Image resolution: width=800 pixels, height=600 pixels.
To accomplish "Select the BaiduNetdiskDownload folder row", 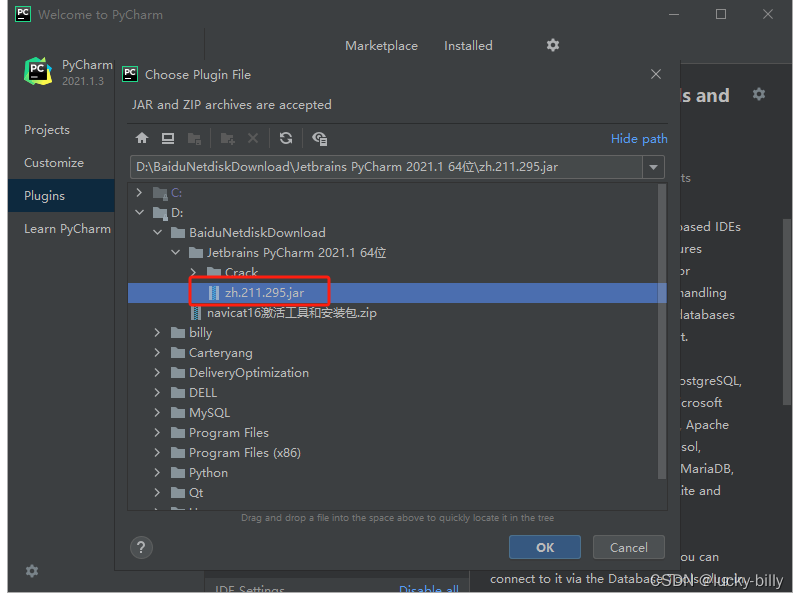I will point(397,233).
